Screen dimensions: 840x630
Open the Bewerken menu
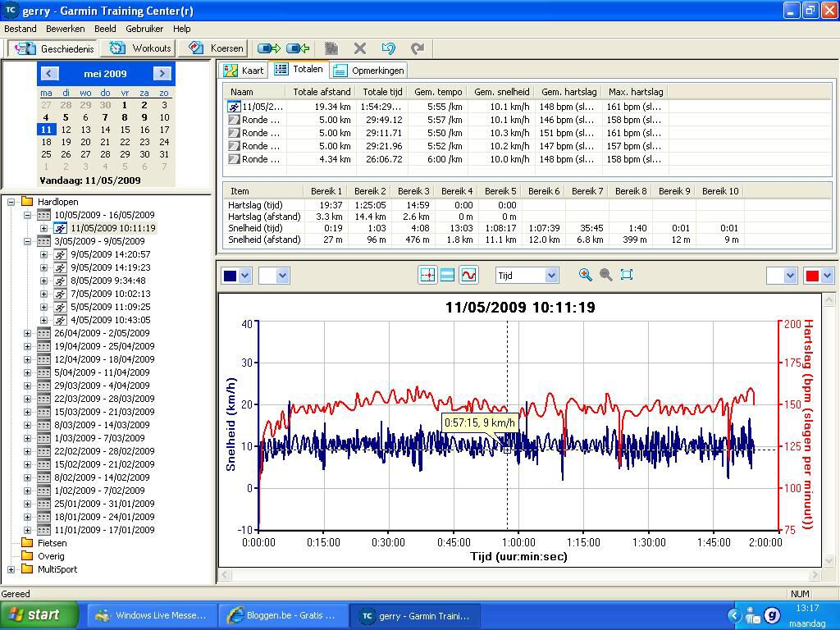tap(66, 29)
